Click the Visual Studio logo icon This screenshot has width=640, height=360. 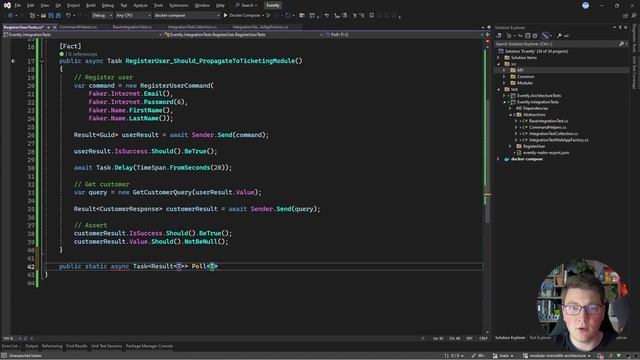point(7,5)
